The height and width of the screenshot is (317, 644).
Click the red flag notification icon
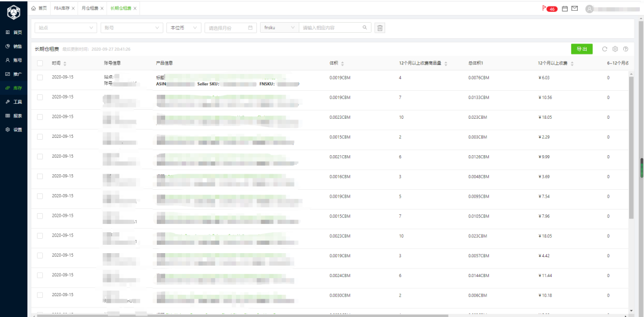[544, 8]
